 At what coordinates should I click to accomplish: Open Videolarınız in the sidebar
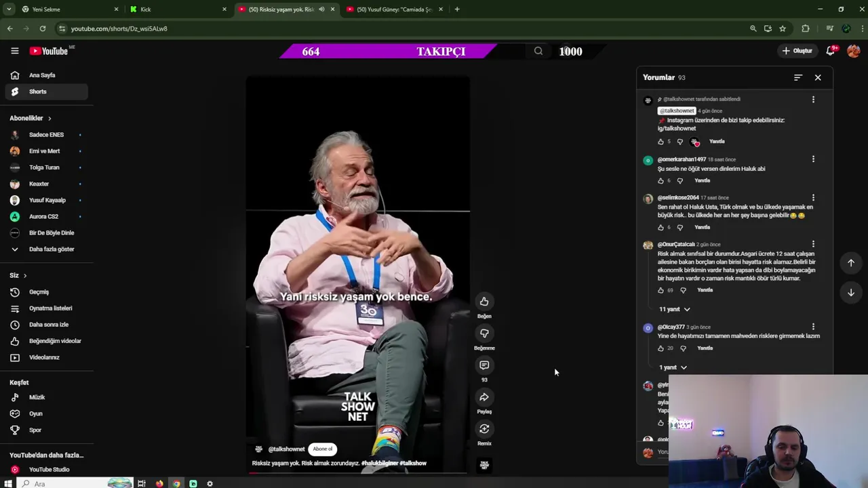pos(47,357)
